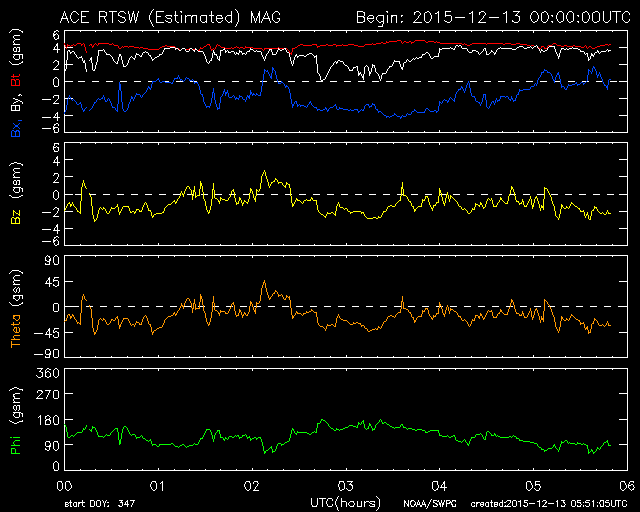This screenshot has height=512, width=640.
Task: Click the '180' tick in the Phi panel
Action: coord(48,420)
